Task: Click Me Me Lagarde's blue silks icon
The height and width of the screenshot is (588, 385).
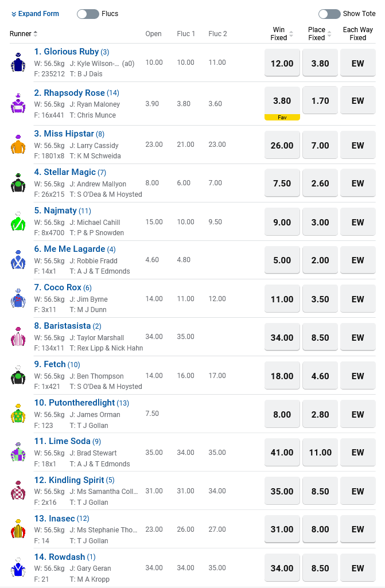Action: (x=18, y=260)
